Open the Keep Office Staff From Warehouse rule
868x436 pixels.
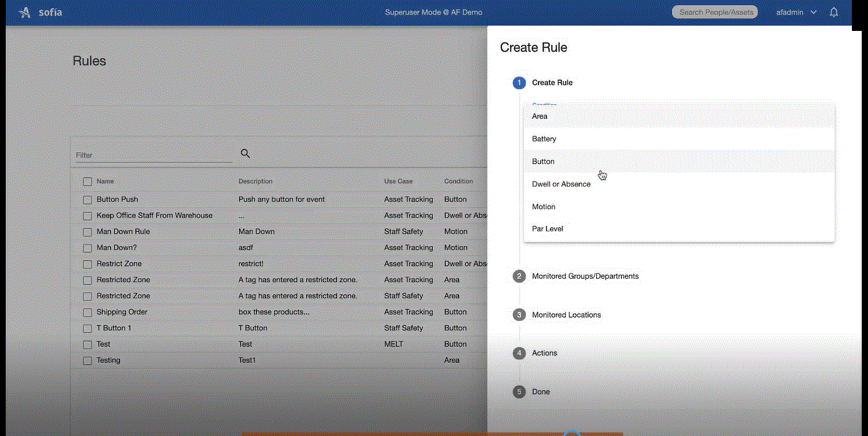point(154,216)
